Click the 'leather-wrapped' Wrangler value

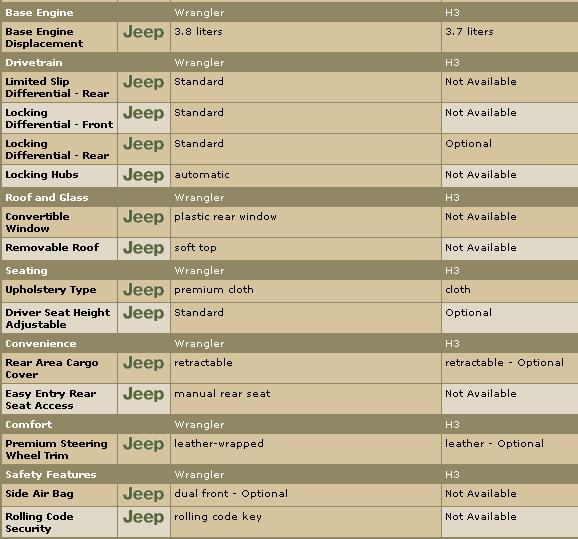point(219,444)
